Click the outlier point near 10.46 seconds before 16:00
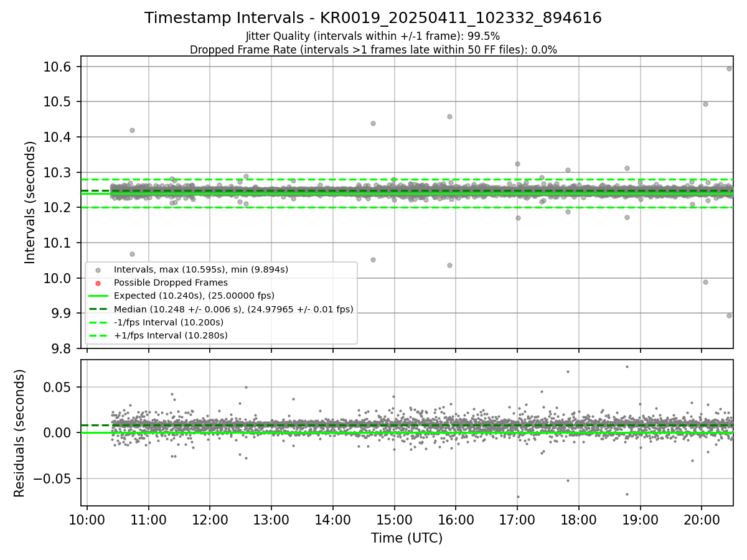This screenshot has height=560, width=747. pos(449,116)
